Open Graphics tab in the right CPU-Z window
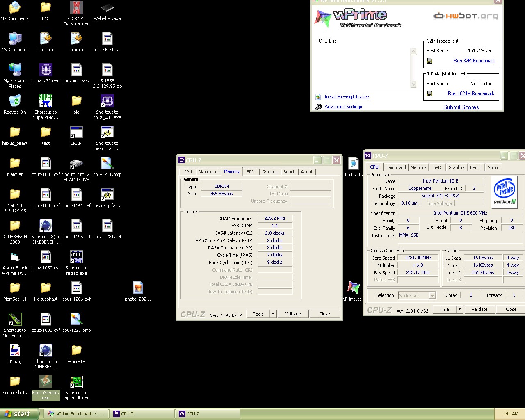The height and width of the screenshot is (420, 525). coord(457,167)
